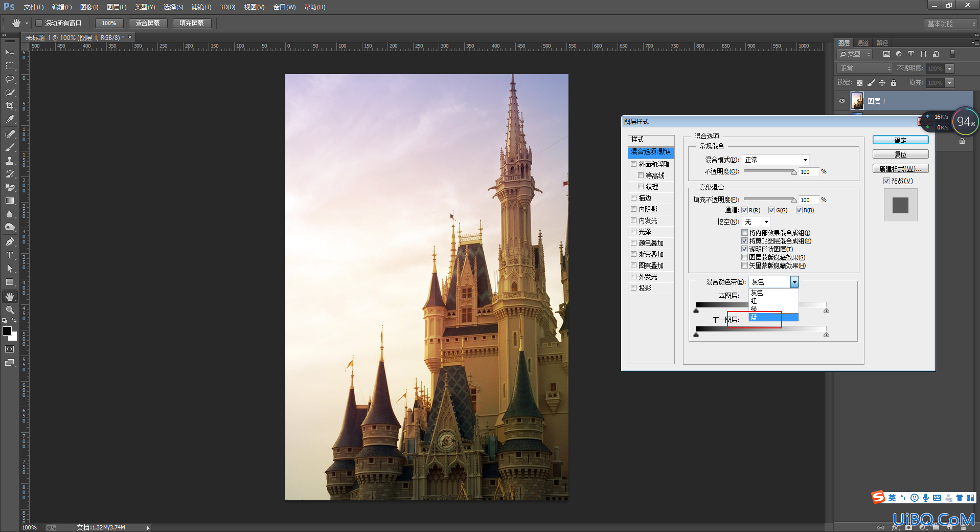This screenshot has width=980, height=532.
Task: Choose 红 from blend band list
Action: pos(773,301)
